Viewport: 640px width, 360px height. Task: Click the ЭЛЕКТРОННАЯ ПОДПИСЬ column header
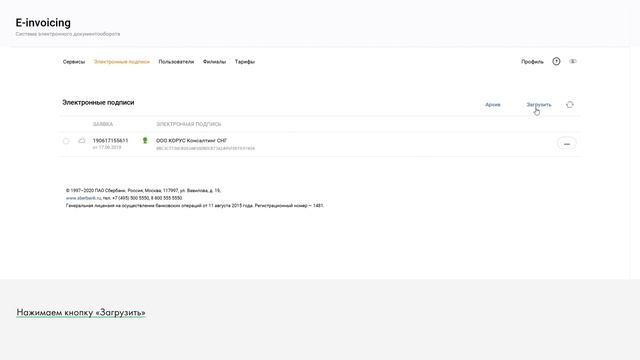click(x=189, y=124)
